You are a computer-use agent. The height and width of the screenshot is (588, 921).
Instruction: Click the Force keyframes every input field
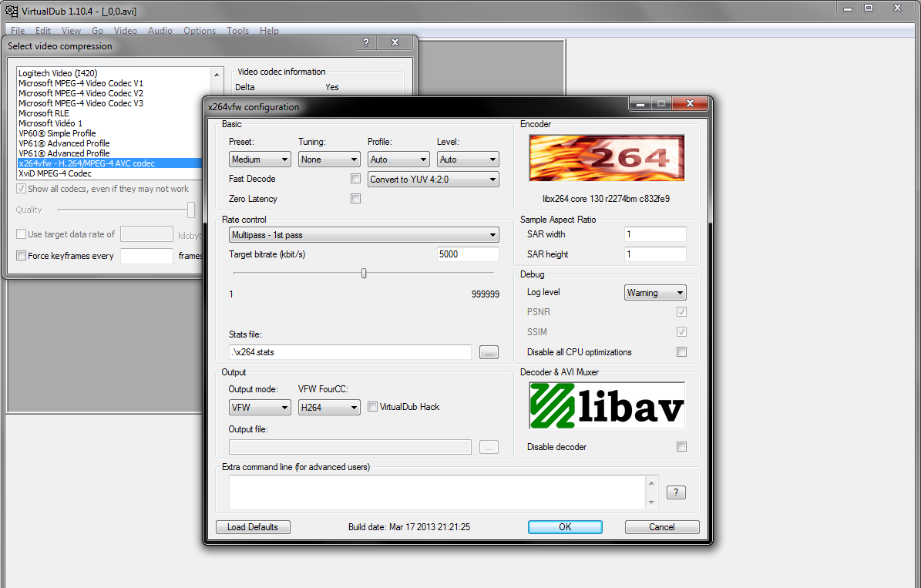point(147,256)
